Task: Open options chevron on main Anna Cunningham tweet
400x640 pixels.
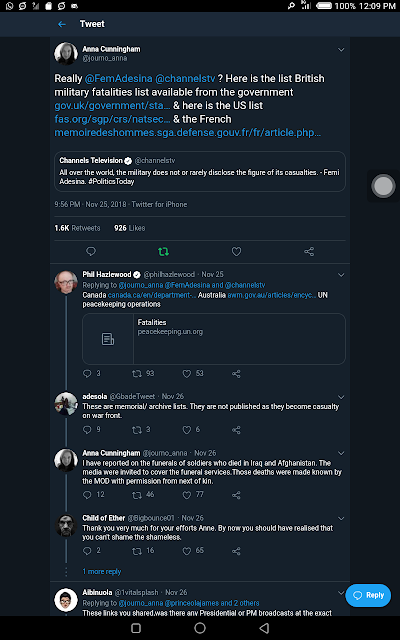Action: pyautogui.click(x=341, y=50)
